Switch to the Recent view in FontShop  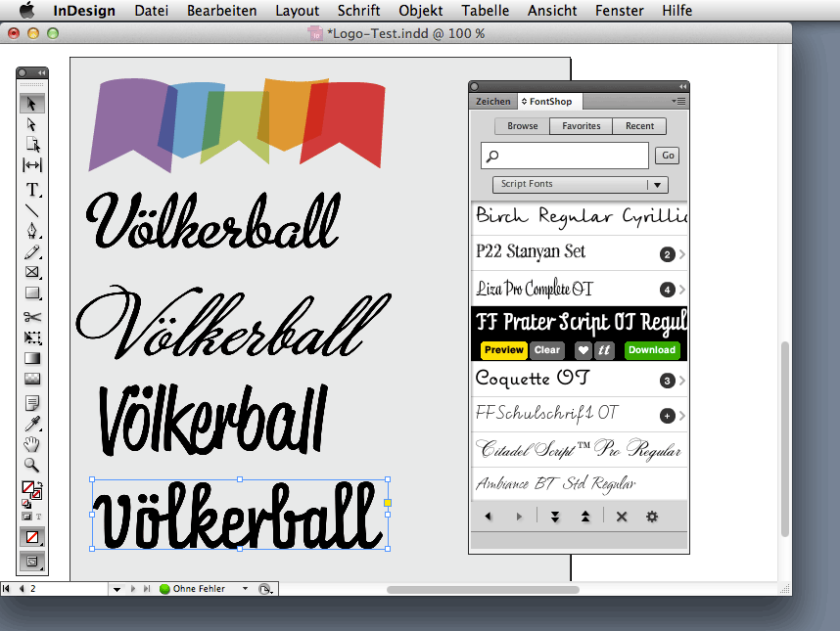[x=639, y=126]
